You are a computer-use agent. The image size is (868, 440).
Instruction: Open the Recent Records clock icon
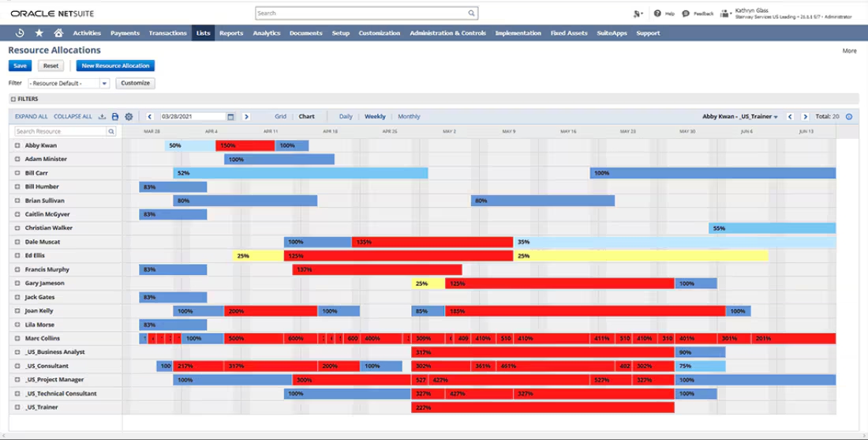point(20,32)
